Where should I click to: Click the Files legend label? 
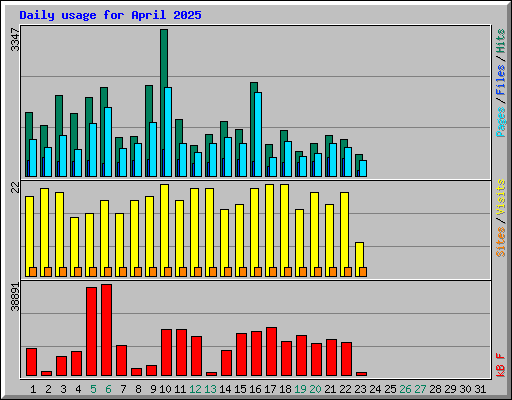501,80
